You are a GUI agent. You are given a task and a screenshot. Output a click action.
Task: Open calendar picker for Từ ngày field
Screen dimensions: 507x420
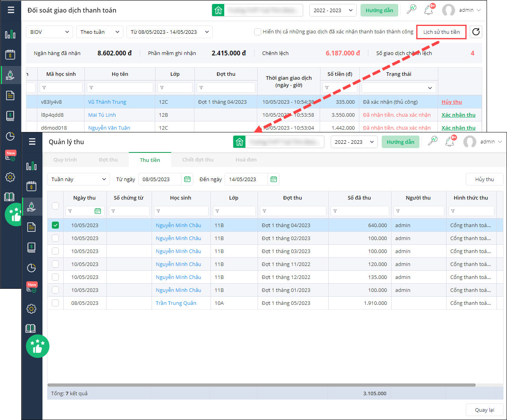187,179
